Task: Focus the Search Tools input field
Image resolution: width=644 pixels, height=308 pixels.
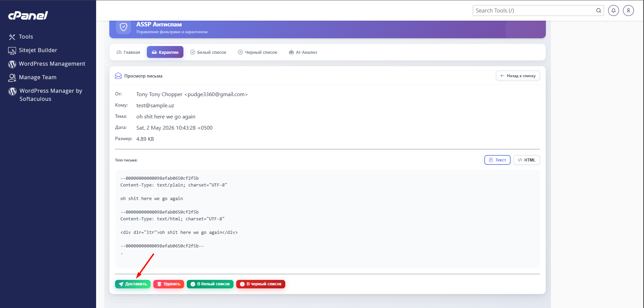Action: (535, 10)
